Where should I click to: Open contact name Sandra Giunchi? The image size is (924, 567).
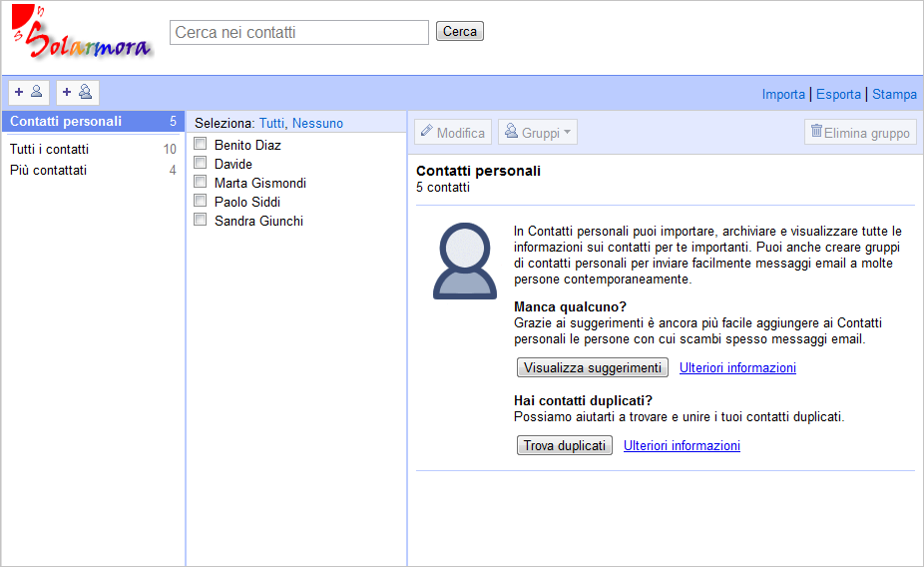tap(258, 221)
